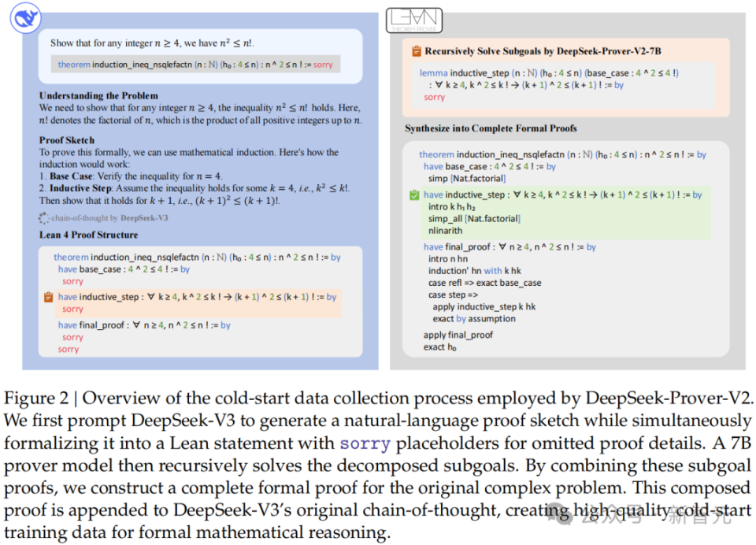The image size is (756, 545).
Task: Click "induction' hn with k hk" line
Action: pos(474,271)
